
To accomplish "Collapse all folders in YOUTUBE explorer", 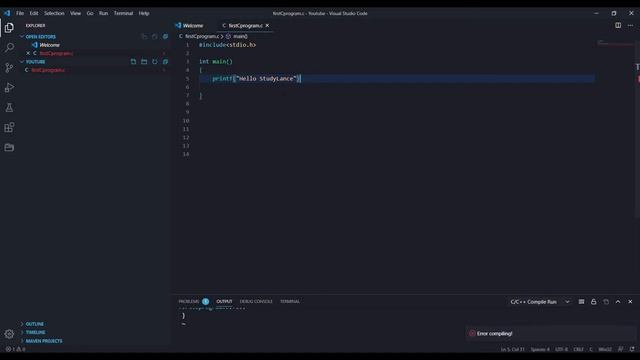I will pos(165,62).
